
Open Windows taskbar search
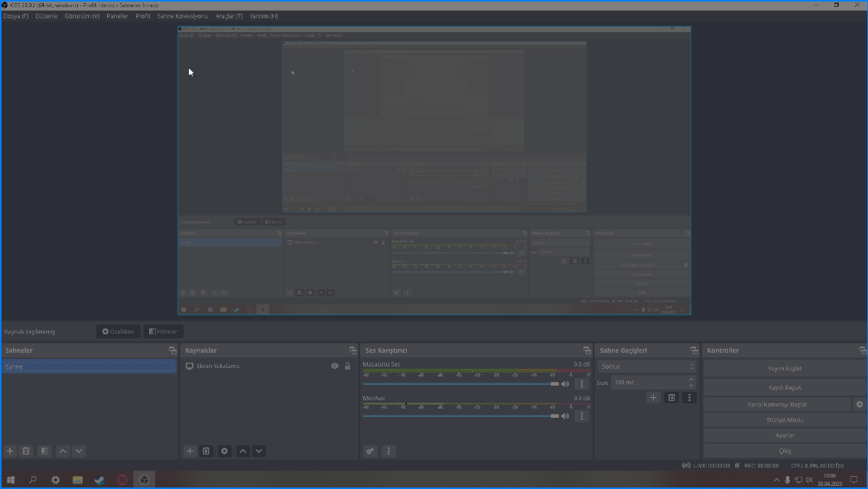(x=33, y=480)
